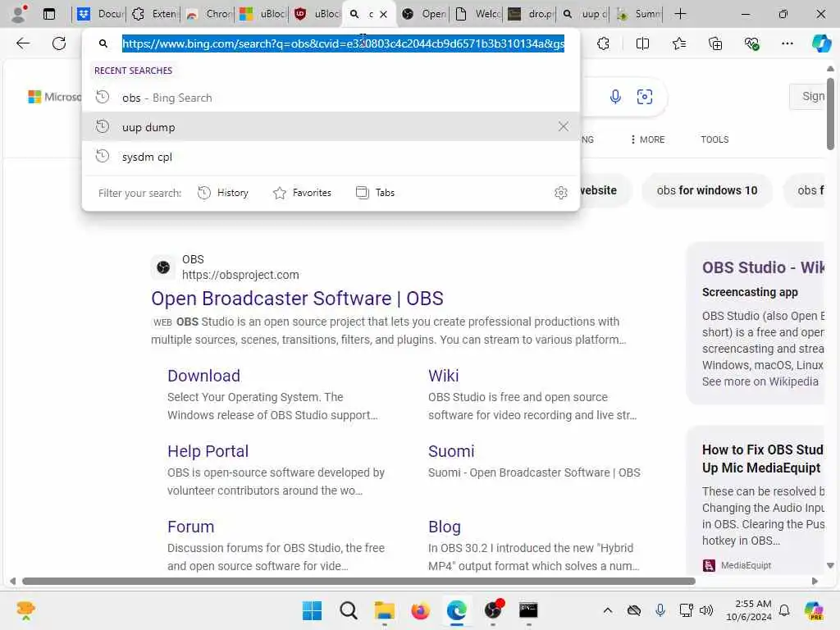Open the clock and date flyout
Image resolution: width=840 pixels, height=630 pixels.
click(x=748, y=610)
